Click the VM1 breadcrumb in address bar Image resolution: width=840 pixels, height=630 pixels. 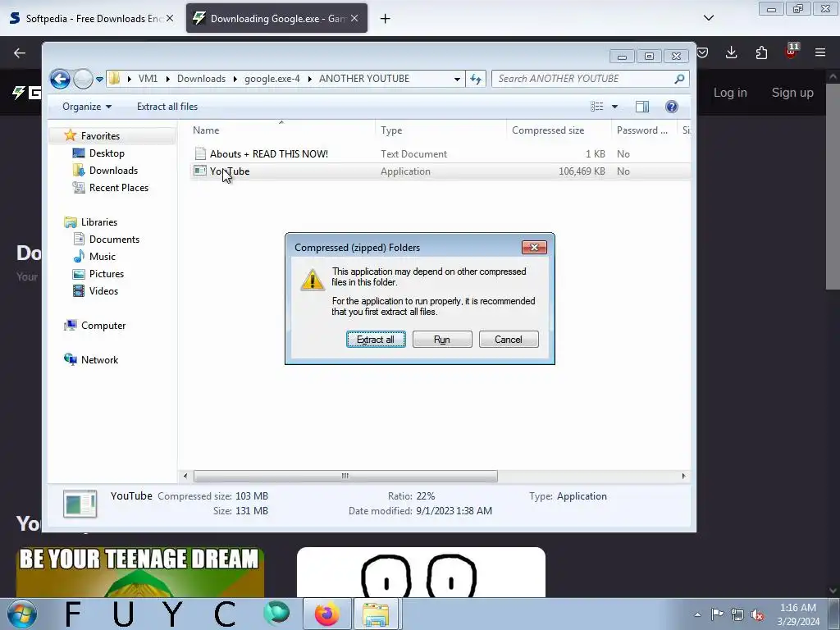(148, 79)
